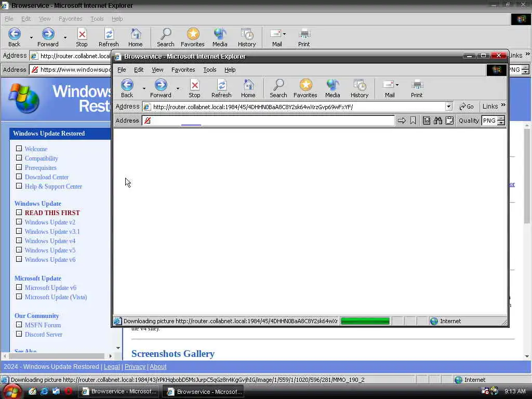Screen dimensions: 532x399
Task: Open the Help menu in front window
Action: tap(230, 70)
